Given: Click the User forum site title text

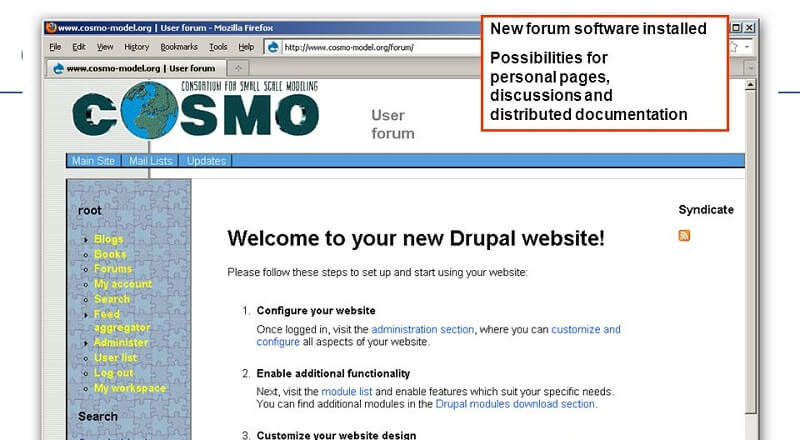Looking at the screenshot, I should [x=392, y=124].
